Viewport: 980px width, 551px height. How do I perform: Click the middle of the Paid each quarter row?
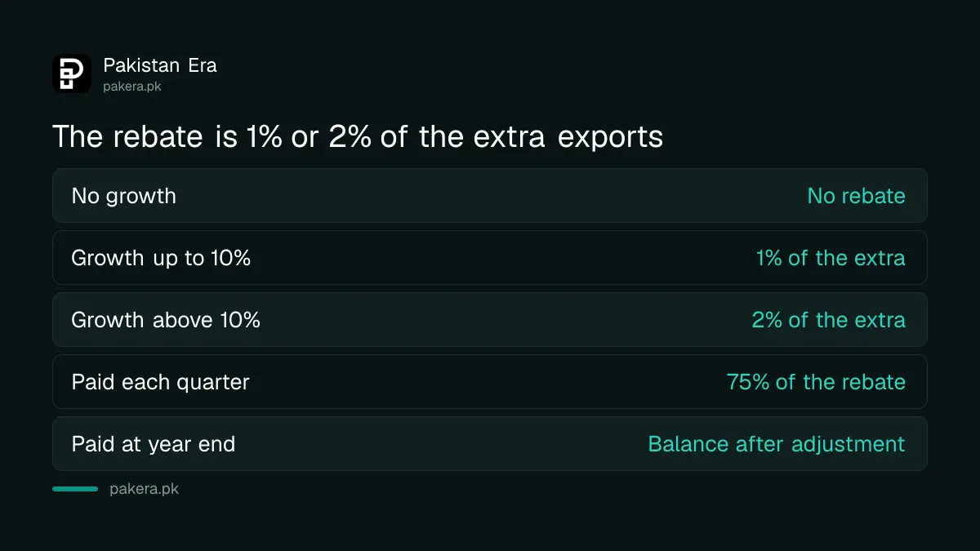[x=490, y=382]
